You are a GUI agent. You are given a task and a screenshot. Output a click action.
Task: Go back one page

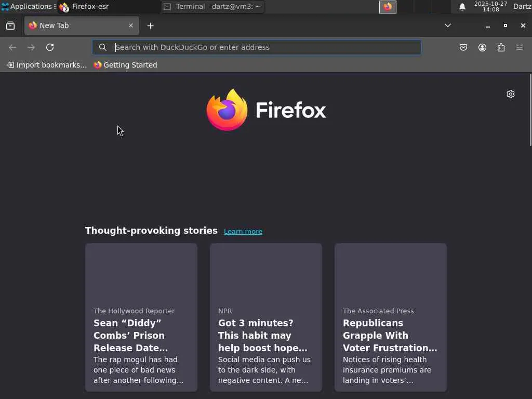(12, 47)
